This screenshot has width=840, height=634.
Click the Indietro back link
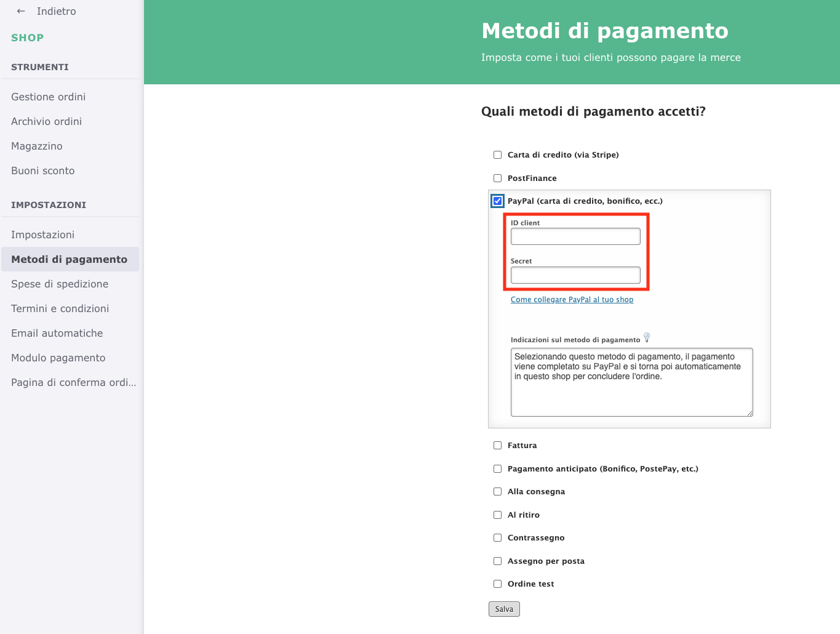(x=56, y=11)
